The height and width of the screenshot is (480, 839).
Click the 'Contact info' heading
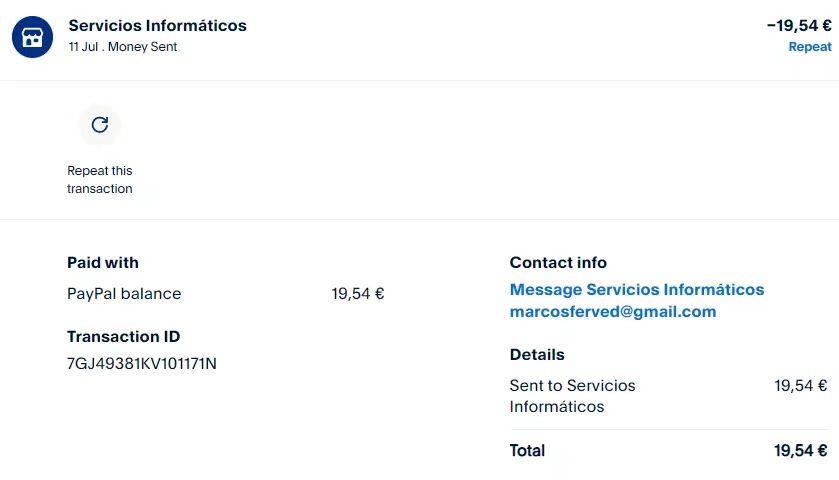pyautogui.click(x=558, y=263)
